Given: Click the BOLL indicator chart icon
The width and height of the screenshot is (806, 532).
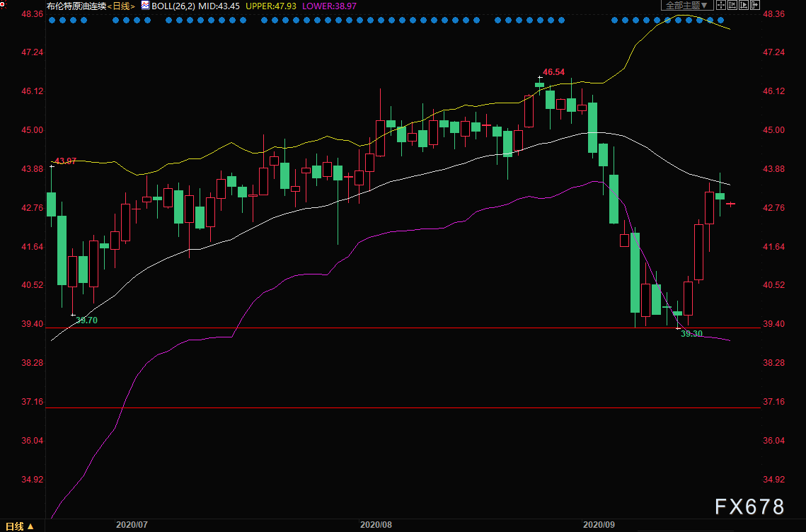Looking at the screenshot, I should pyautogui.click(x=146, y=6).
